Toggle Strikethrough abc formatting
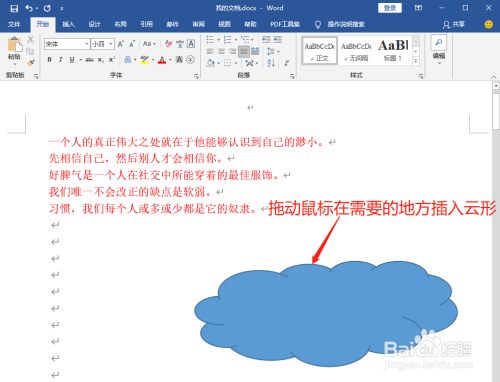 (89, 60)
